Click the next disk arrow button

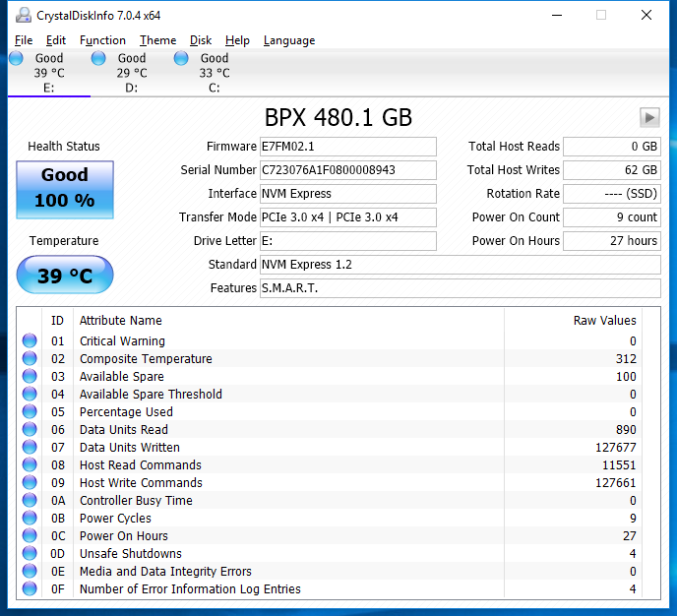pos(649,118)
